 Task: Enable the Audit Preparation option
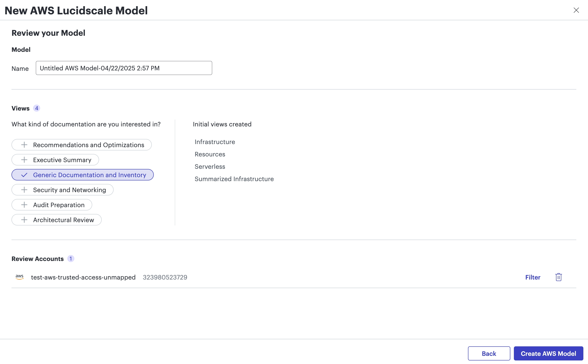coord(52,205)
